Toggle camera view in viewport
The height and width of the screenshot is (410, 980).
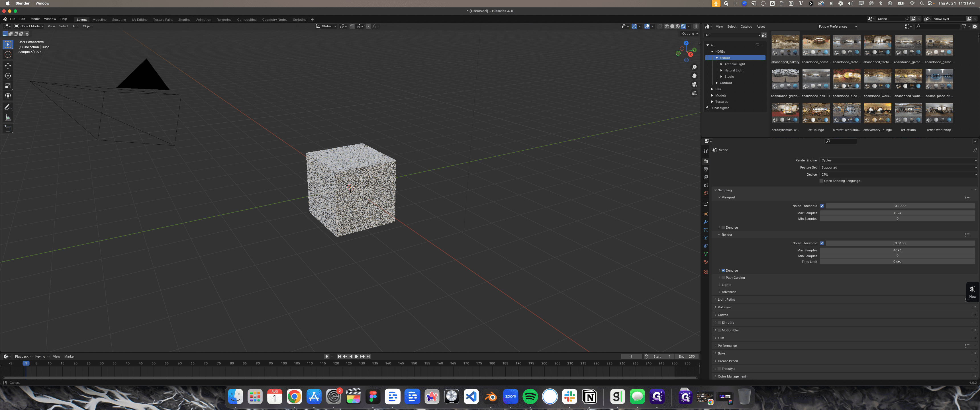coord(694,85)
